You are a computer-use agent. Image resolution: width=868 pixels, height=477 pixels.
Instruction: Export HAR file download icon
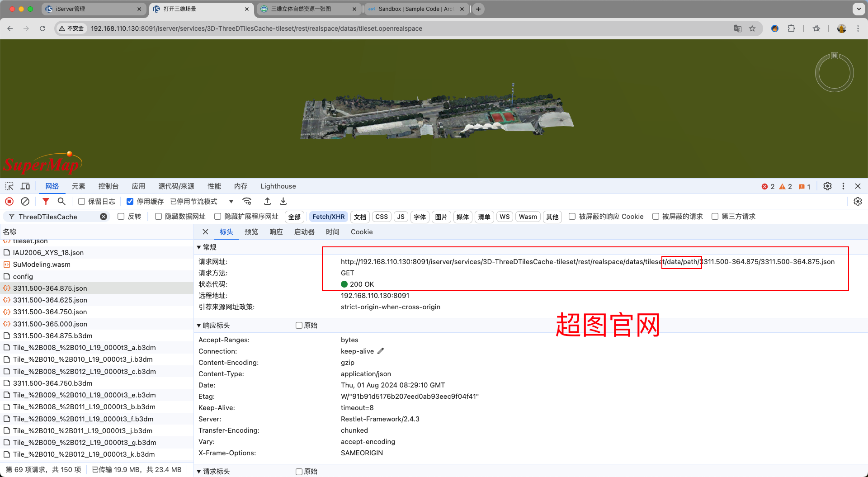(x=283, y=202)
